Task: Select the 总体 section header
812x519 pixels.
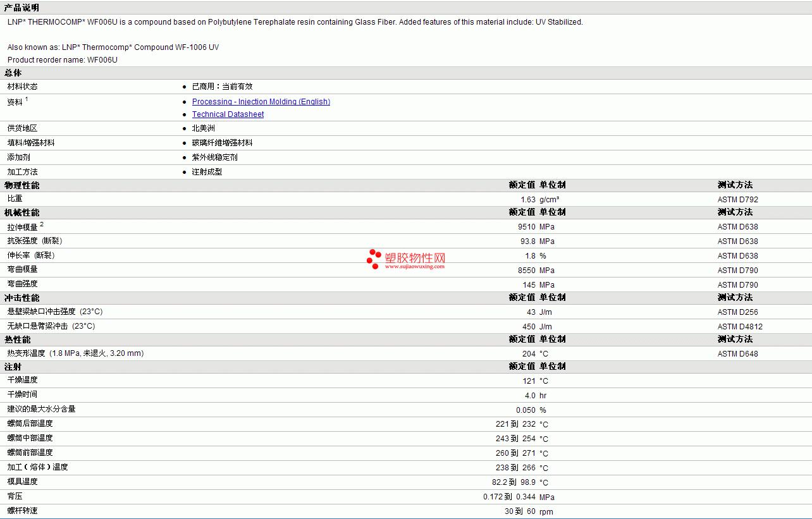Action: click(13, 73)
